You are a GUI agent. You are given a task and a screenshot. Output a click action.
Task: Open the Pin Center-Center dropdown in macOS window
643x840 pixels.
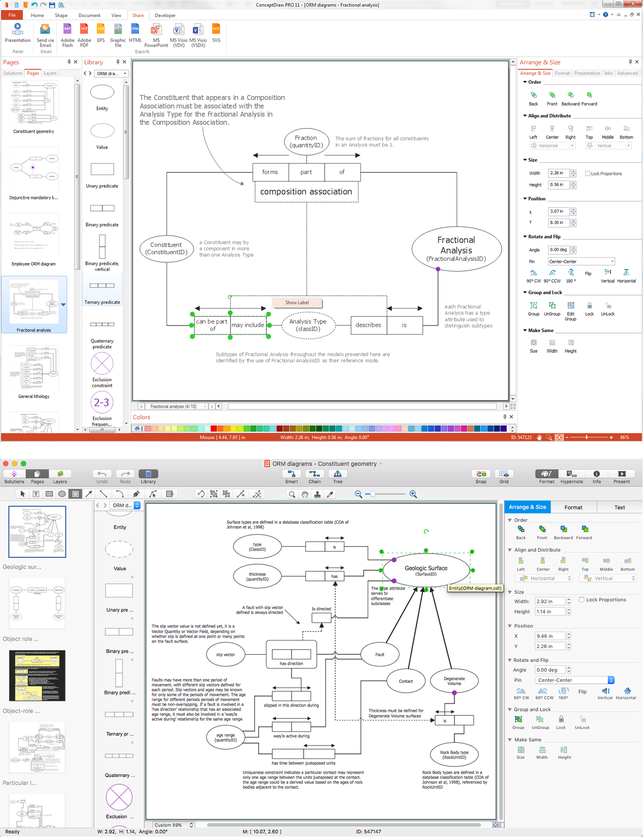(x=575, y=680)
